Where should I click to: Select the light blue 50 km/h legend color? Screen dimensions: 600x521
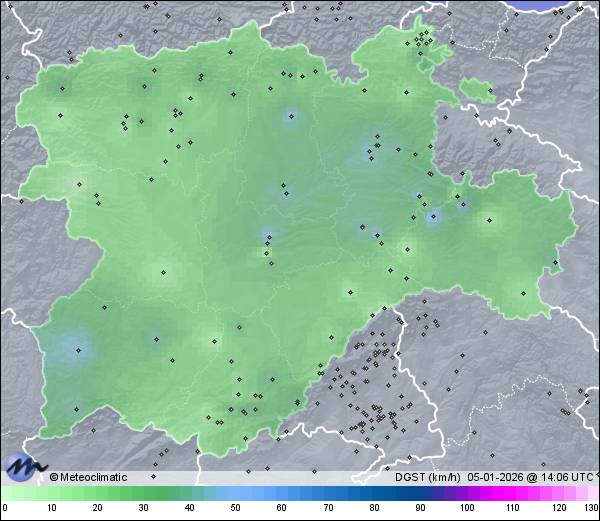[234, 493]
